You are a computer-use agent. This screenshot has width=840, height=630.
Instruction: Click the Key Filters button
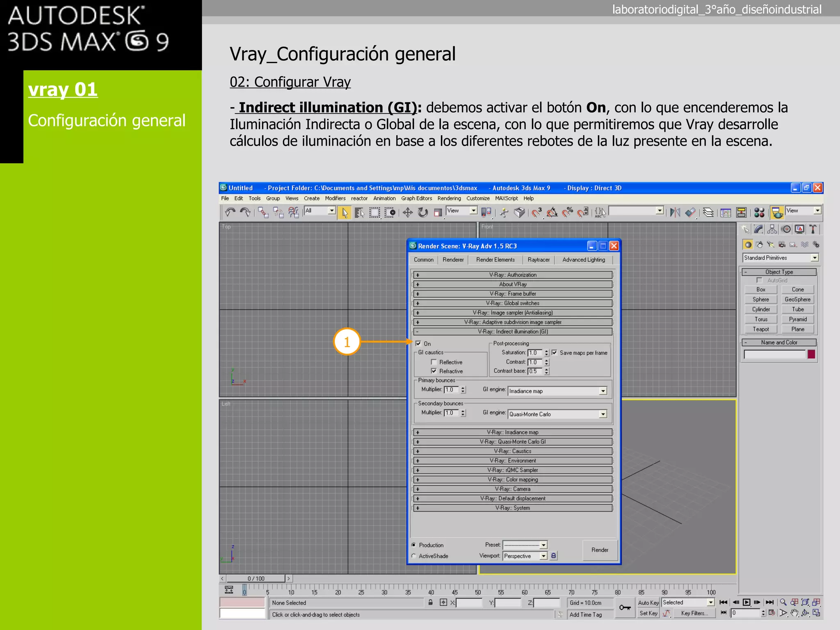694,613
